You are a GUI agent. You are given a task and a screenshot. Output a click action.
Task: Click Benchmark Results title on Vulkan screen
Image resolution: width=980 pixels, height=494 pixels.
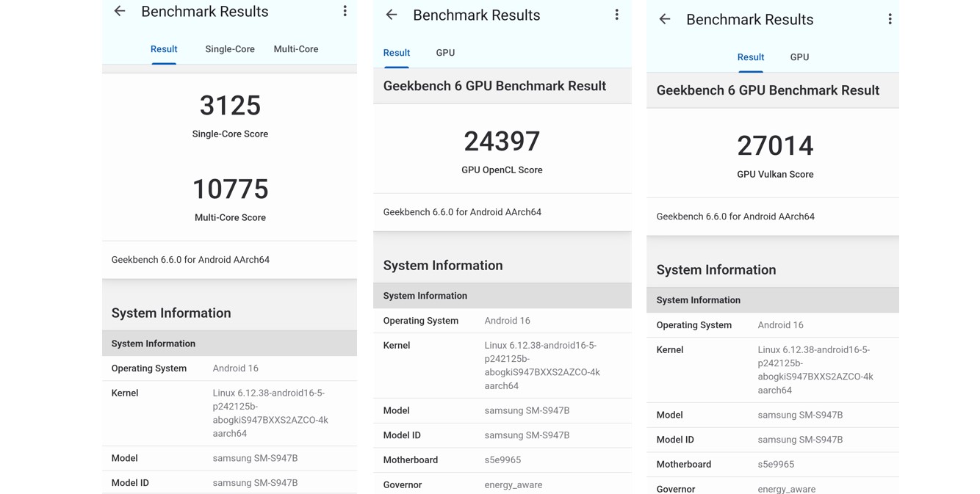[750, 20]
